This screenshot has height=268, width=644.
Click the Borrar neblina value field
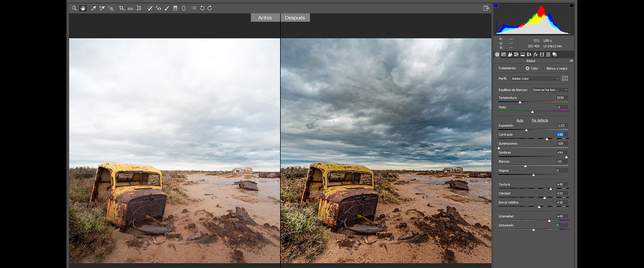coord(562,202)
